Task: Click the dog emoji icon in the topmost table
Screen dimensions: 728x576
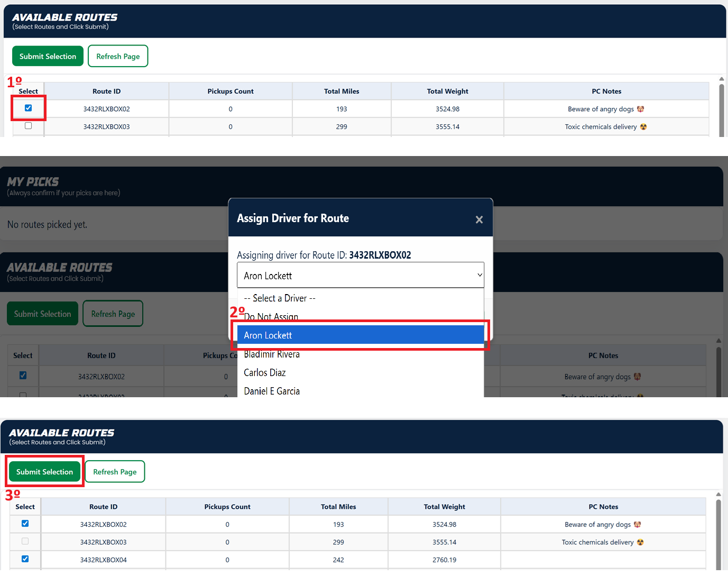Action: click(640, 109)
